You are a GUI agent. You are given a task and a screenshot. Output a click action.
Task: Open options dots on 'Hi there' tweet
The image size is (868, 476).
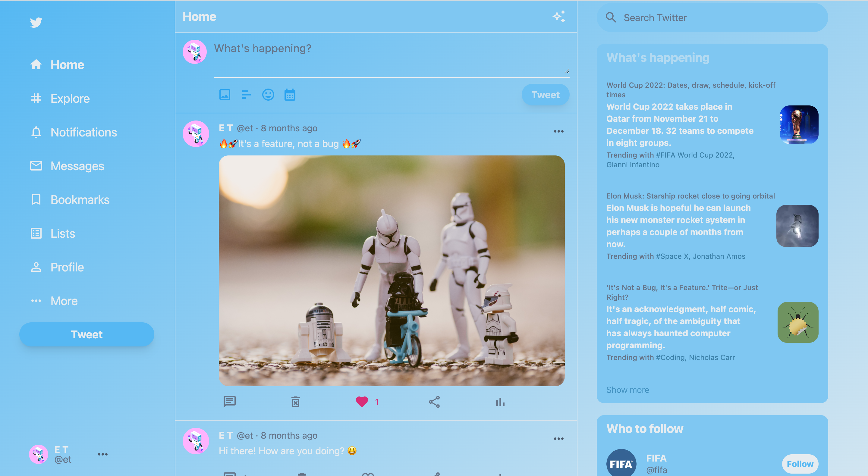coord(559,439)
